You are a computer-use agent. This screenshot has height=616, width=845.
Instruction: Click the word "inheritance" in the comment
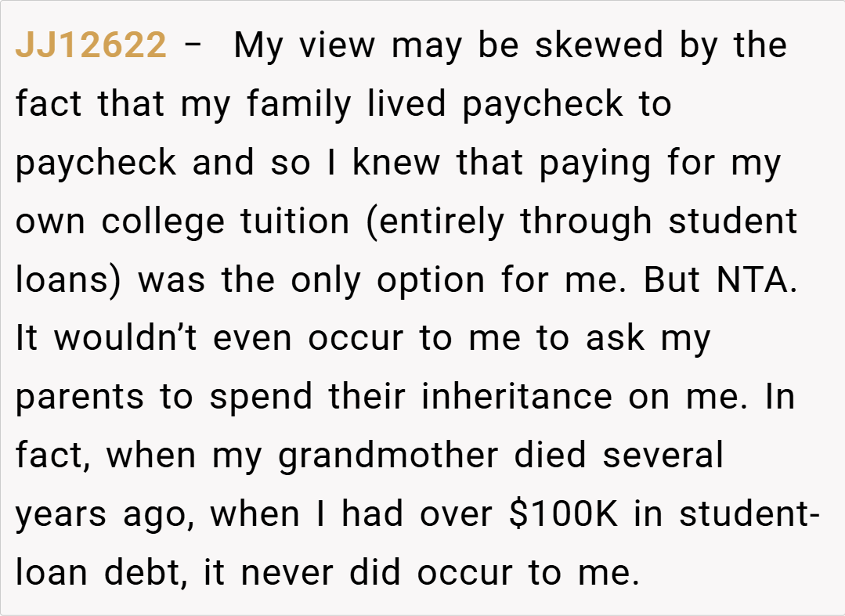517,398
